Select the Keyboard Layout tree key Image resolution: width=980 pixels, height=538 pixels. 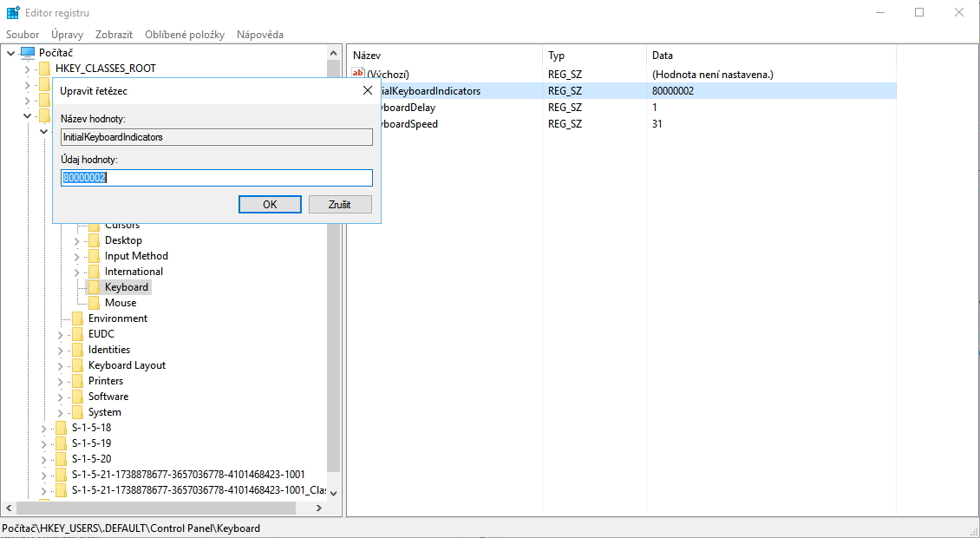(x=127, y=365)
